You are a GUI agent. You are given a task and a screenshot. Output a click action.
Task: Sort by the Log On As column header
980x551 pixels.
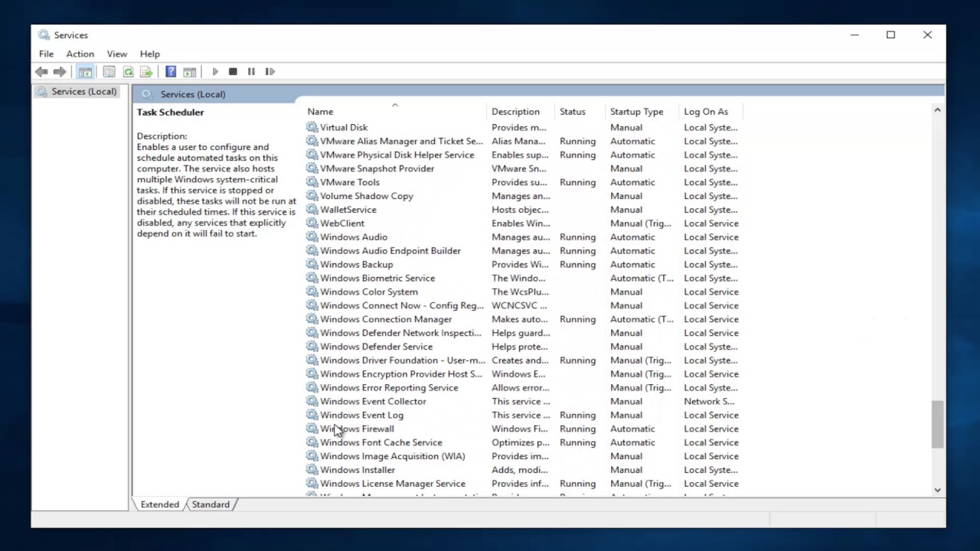pyautogui.click(x=711, y=112)
